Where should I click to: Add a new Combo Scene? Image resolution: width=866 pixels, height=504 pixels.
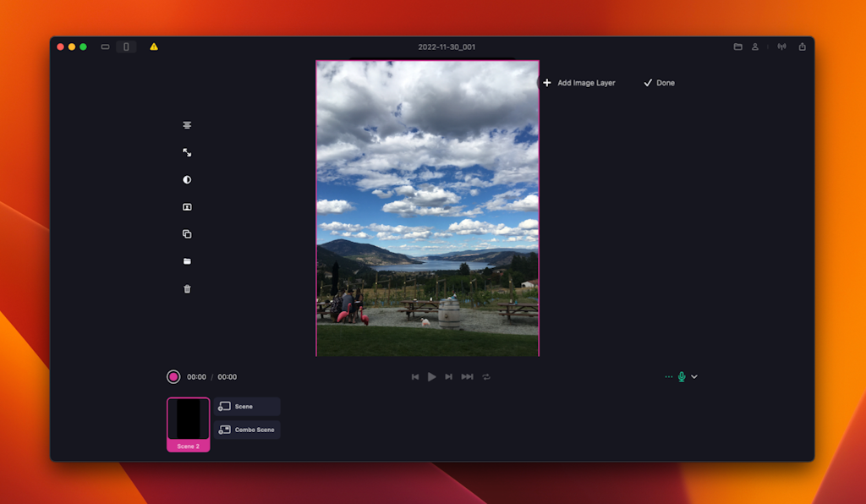click(x=246, y=430)
